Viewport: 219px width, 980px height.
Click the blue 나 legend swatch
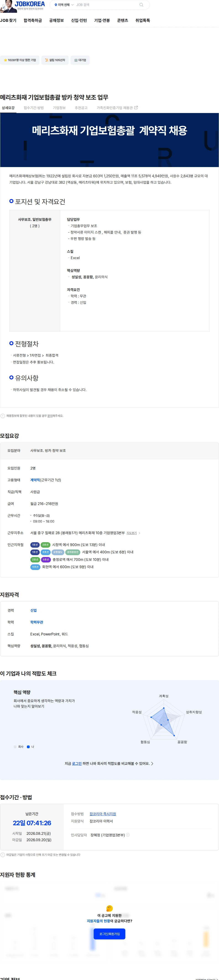28,747
